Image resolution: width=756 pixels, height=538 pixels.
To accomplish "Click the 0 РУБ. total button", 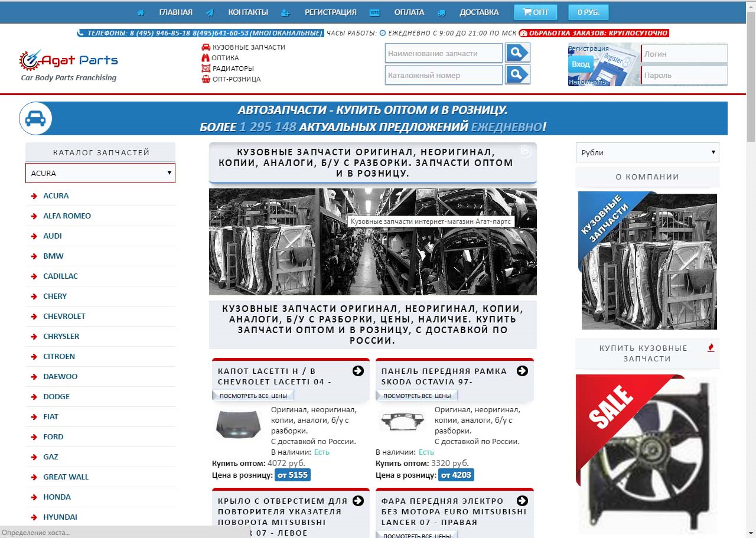I will [x=588, y=12].
